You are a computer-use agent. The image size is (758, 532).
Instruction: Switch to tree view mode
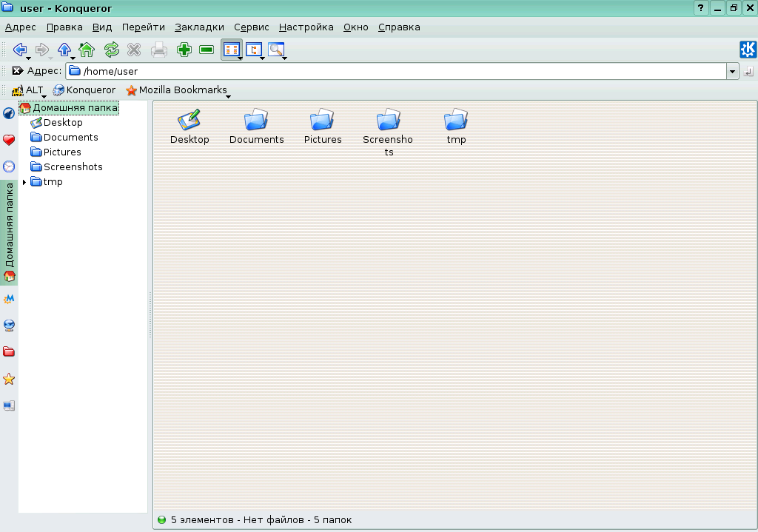tap(254, 50)
